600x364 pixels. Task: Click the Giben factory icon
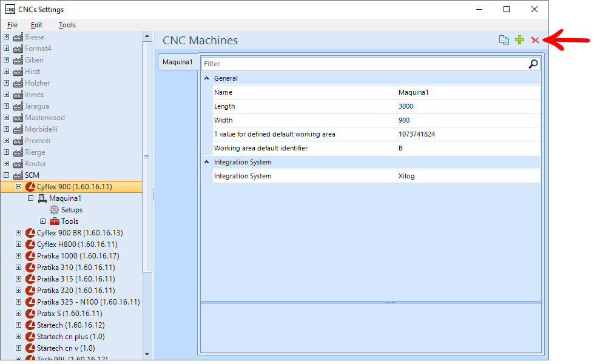point(18,60)
